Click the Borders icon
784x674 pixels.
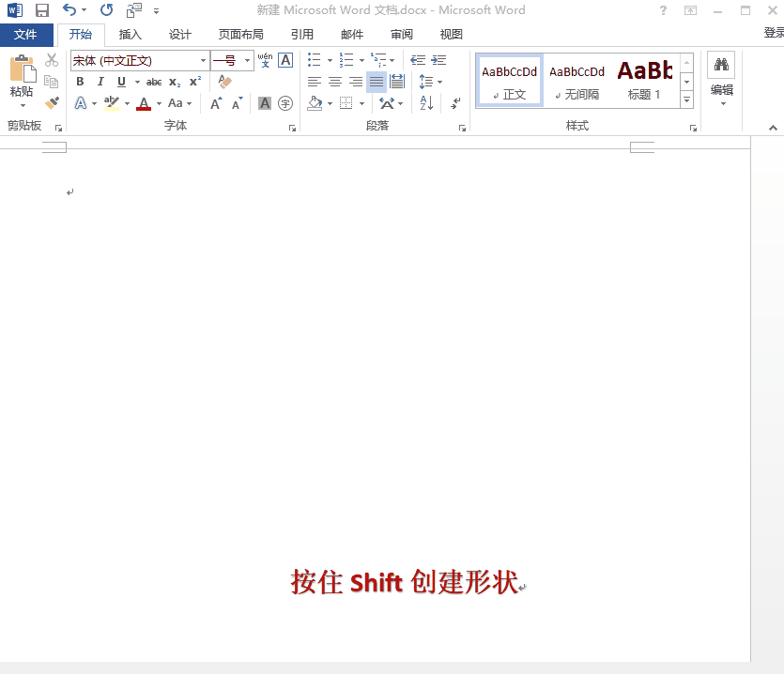(x=346, y=103)
